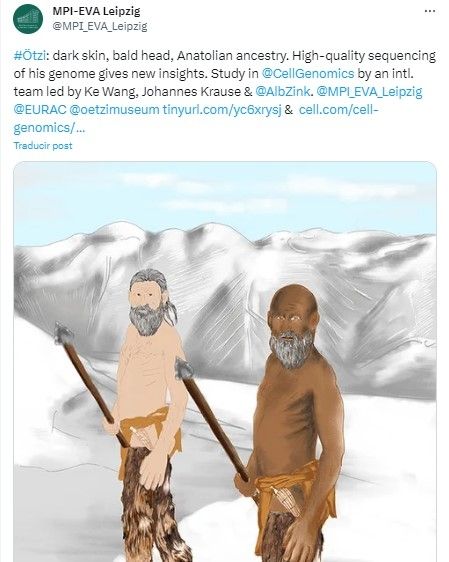The width and height of the screenshot is (449, 562).
Task: Open the three-dot more options menu
Action: pyautogui.click(x=430, y=11)
